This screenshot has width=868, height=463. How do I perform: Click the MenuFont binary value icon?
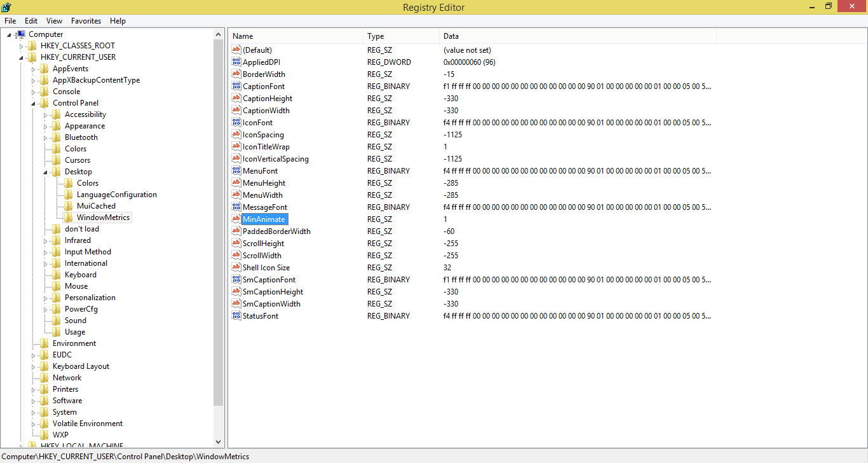tap(236, 171)
